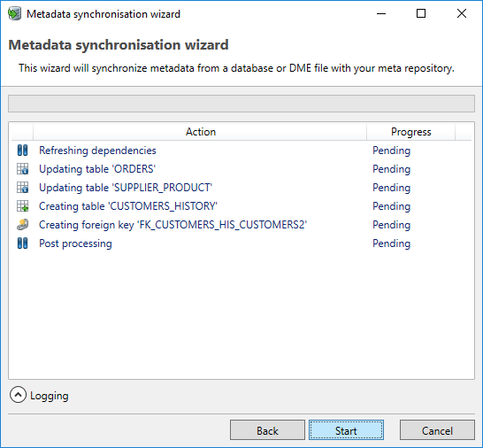Click the foreign key icon for 'FK_CUSTOMERS_HIS_CUSTOMERS2'

(x=22, y=225)
